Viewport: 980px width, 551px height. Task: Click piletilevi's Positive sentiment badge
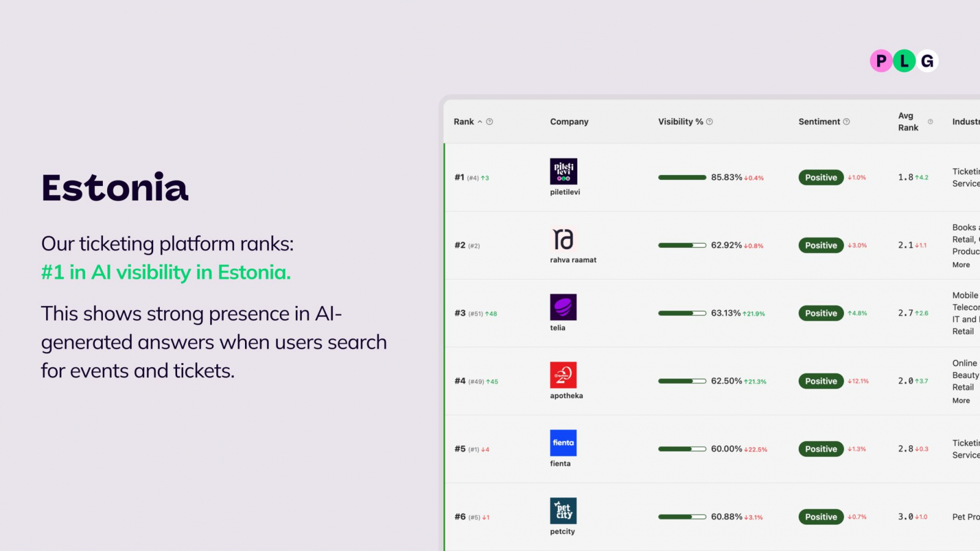821,178
